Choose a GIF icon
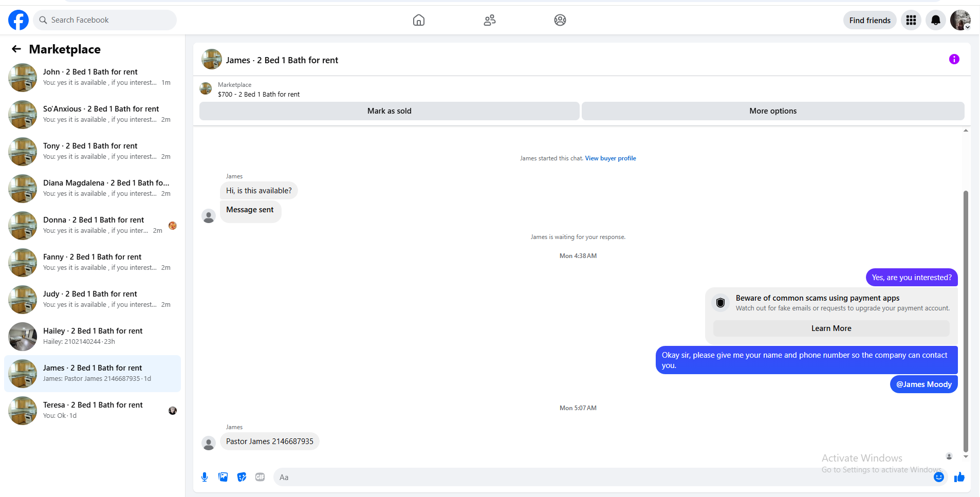 (x=260, y=477)
